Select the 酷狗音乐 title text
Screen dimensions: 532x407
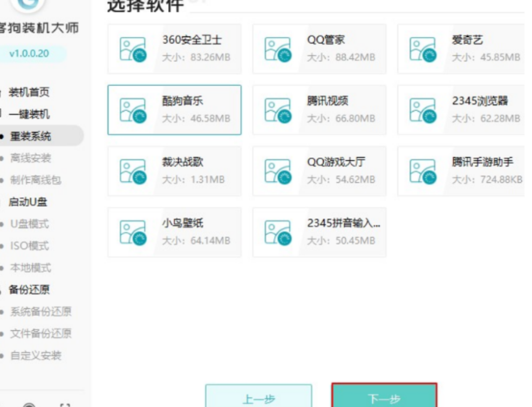click(182, 101)
